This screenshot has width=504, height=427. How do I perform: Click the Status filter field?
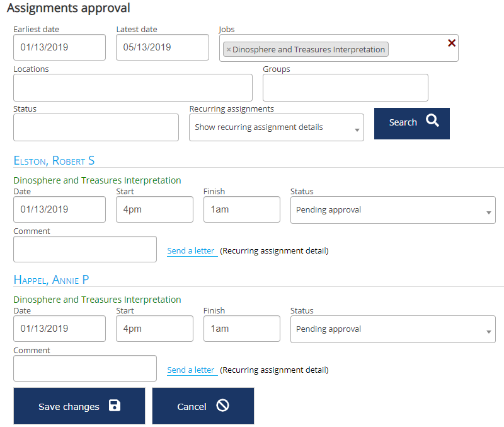point(96,127)
